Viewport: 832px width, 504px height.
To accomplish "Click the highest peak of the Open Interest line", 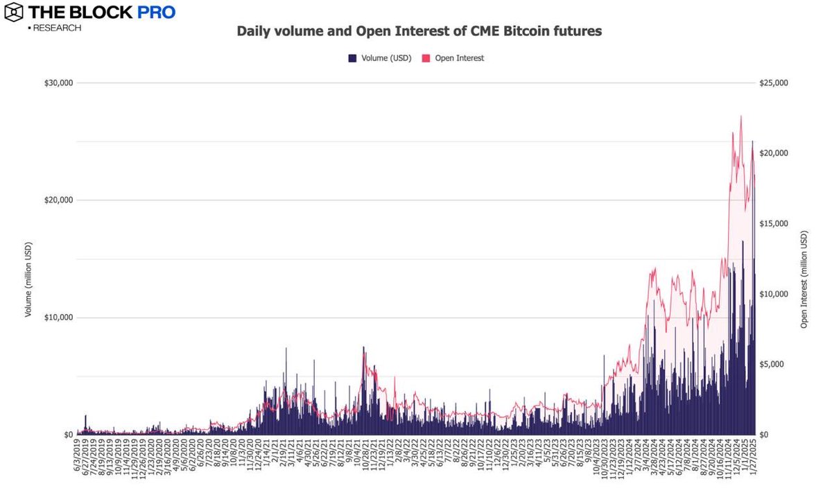I will coord(741,116).
